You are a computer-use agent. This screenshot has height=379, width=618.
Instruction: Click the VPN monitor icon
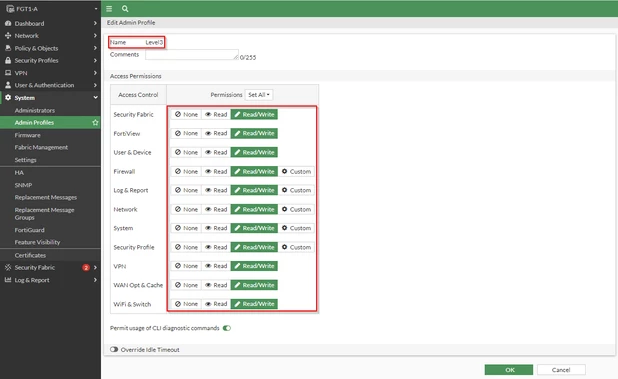[x=8, y=73]
